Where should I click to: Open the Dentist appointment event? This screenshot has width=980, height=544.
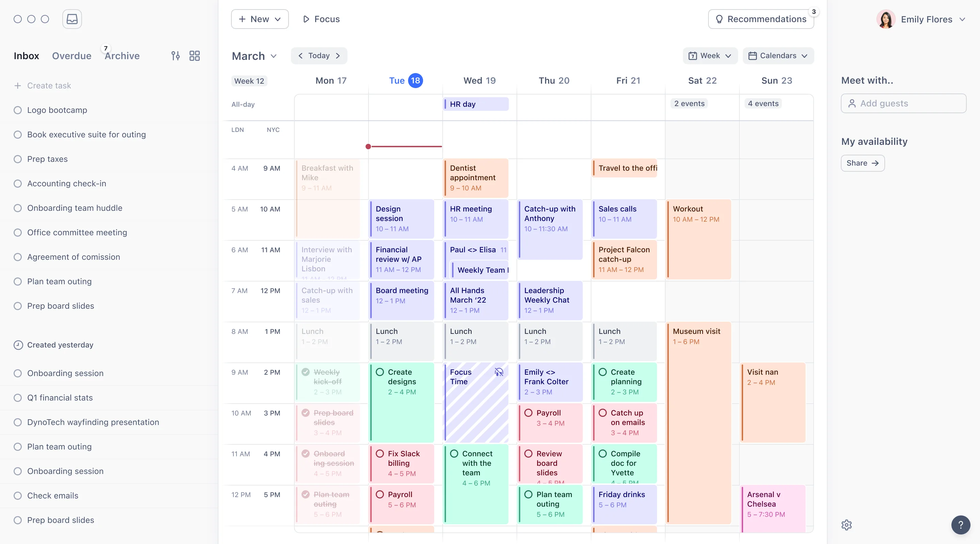coord(476,178)
